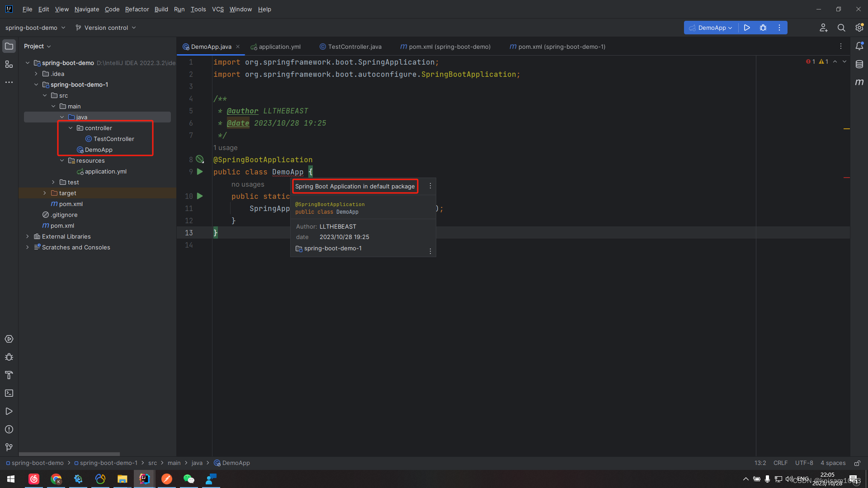Collapse the spring-boot-demo root node

click(28, 63)
